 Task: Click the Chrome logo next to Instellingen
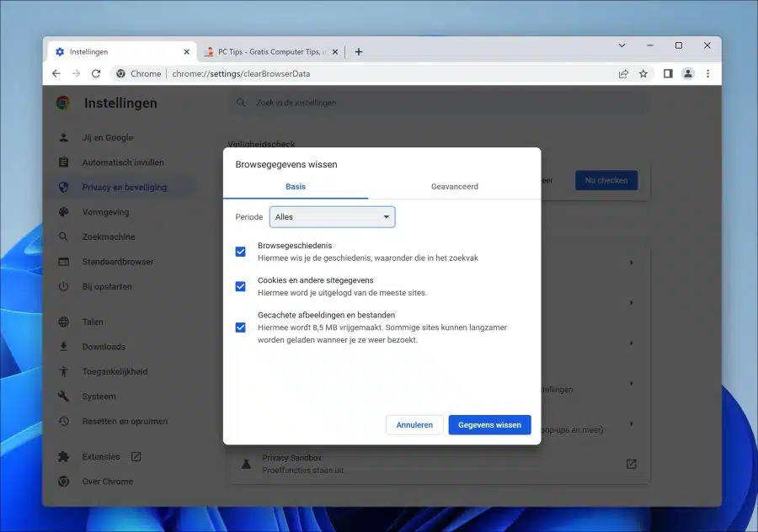point(63,103)
